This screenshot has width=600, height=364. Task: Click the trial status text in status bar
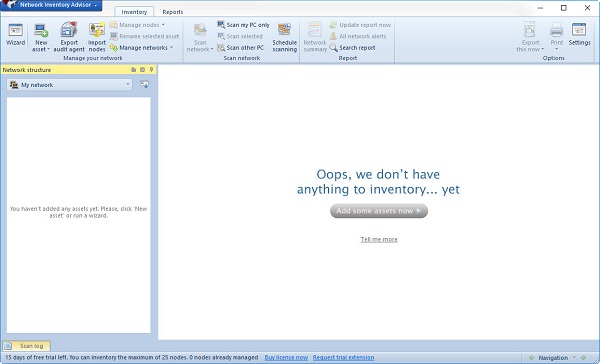[x=132, y=357]
